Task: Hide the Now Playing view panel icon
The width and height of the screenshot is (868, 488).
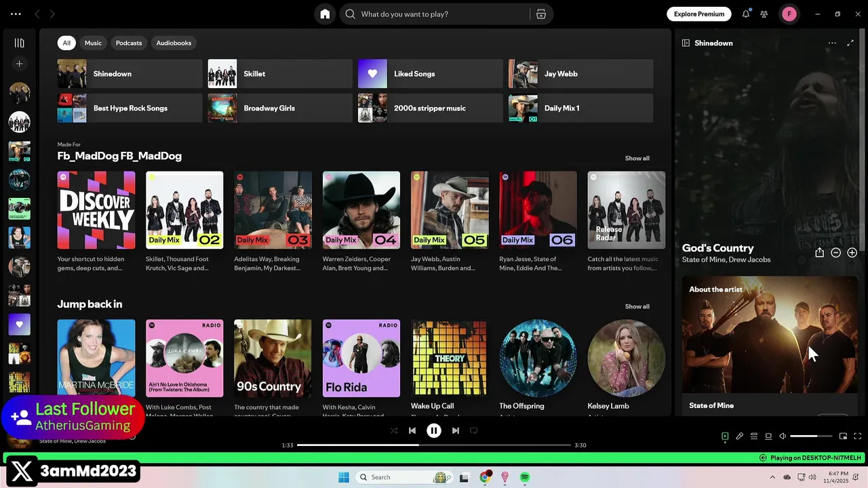Action: (686, 43)
